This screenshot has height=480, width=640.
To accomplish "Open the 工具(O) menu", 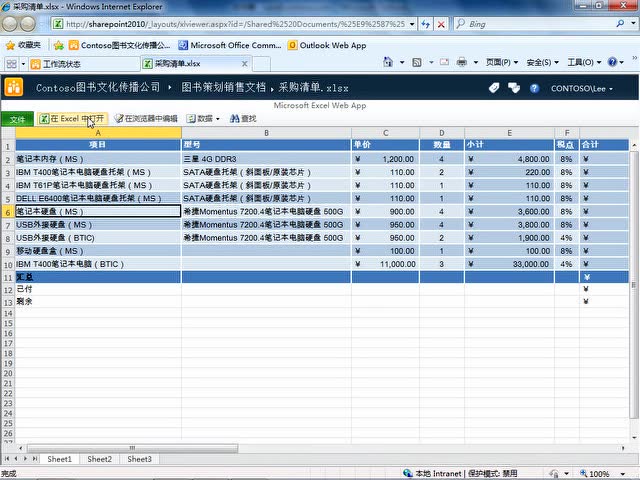I will tap(584, 62).
